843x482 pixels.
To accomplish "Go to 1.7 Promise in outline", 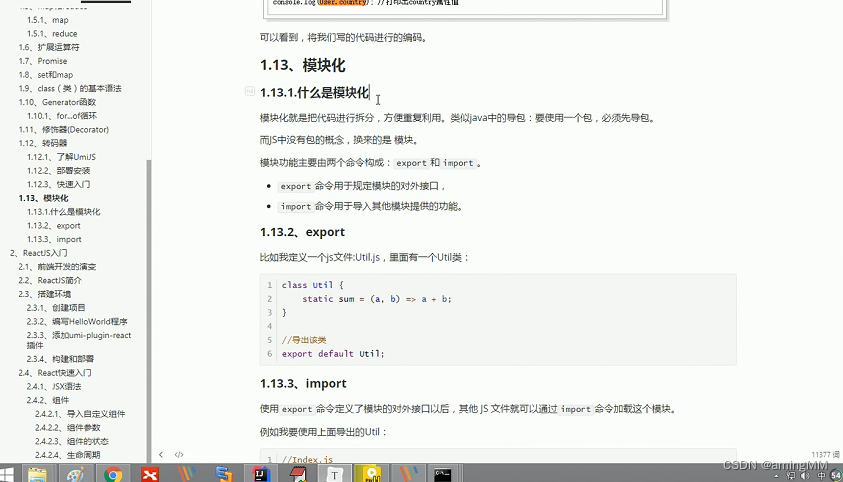I will [43, 61].
